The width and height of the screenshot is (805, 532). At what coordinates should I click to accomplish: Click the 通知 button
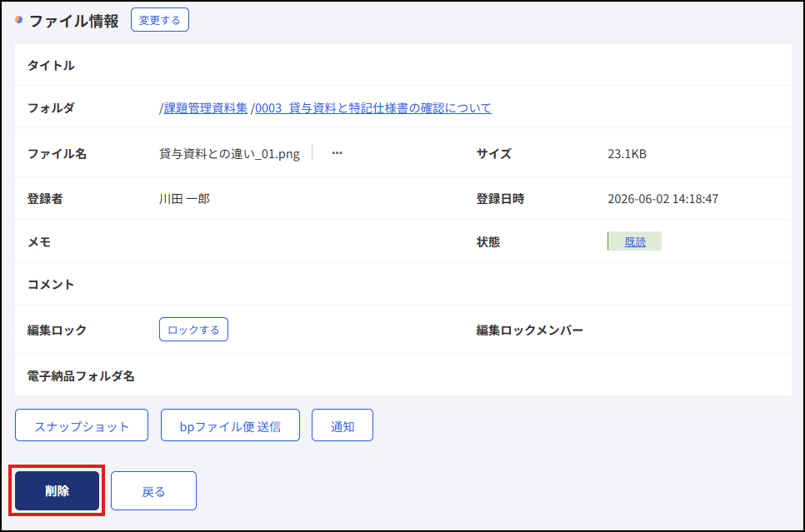(x=342, y=425)
